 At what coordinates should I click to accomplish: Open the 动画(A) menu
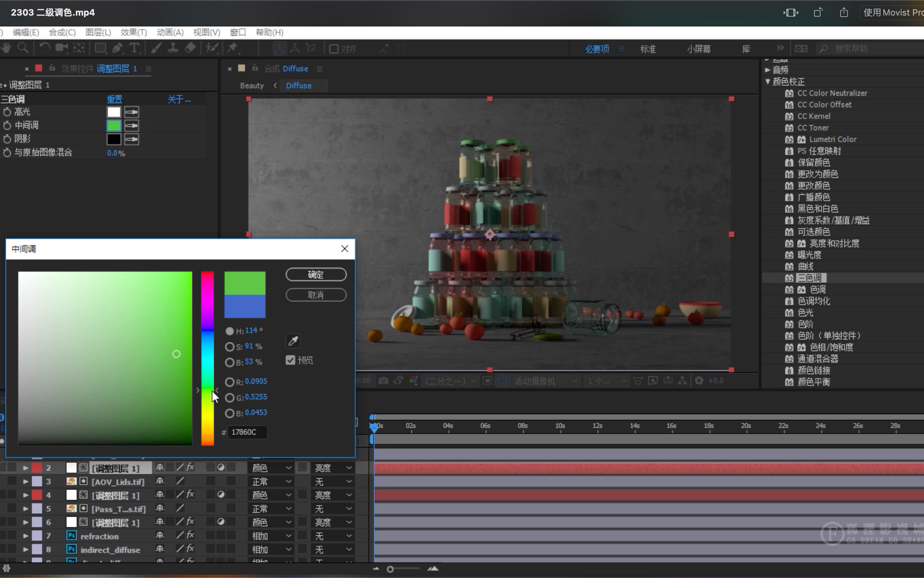pyautogui.click(x=170, y=33)
